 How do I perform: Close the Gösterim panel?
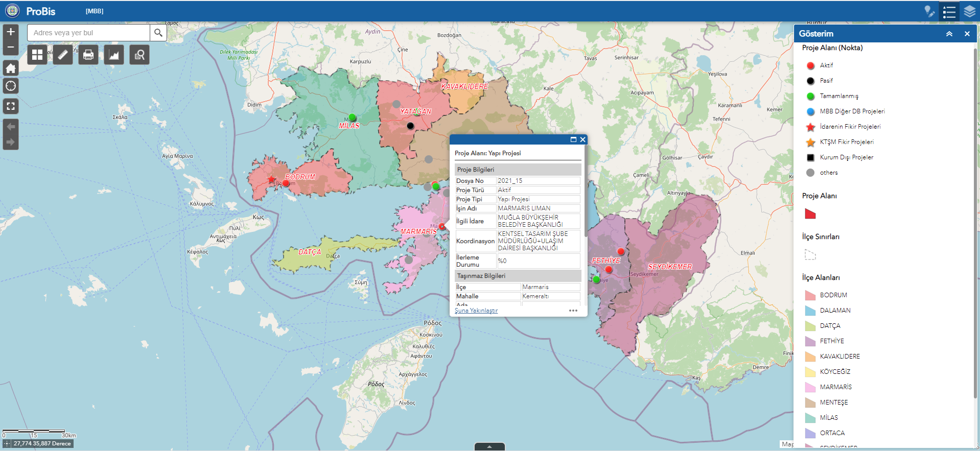click(967, 34)
